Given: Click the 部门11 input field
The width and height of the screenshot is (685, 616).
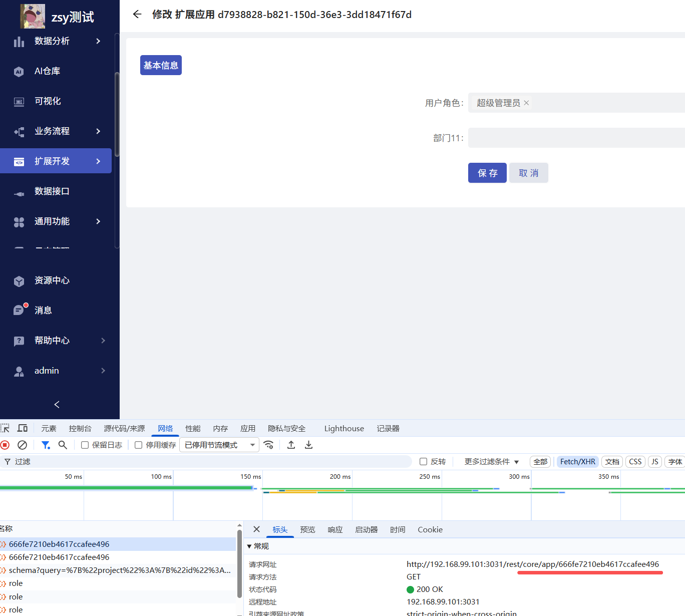Looking at the screenshot, I should (x=576, y=138).
